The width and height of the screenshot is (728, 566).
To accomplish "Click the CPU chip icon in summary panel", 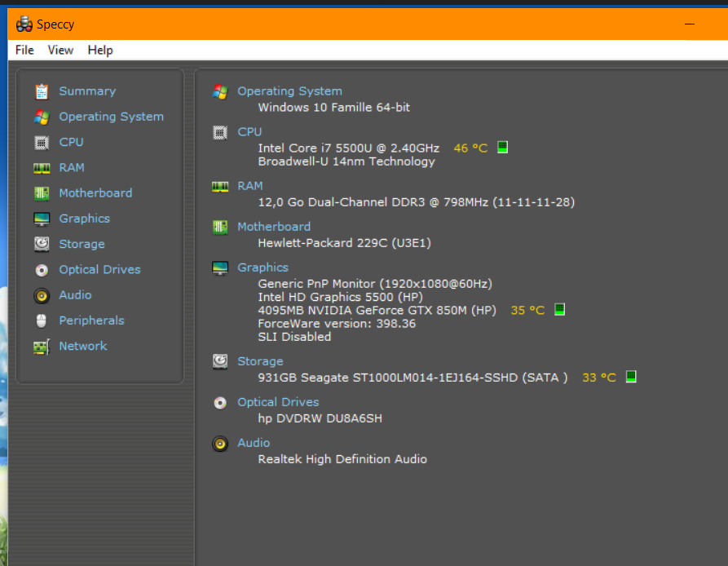I will [x=220, y=133].
